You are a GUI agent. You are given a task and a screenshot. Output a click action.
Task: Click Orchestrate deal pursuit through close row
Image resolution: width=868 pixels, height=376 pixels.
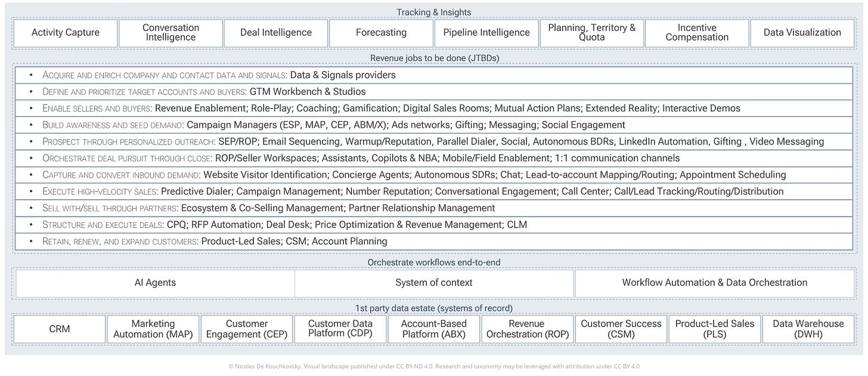434,158
